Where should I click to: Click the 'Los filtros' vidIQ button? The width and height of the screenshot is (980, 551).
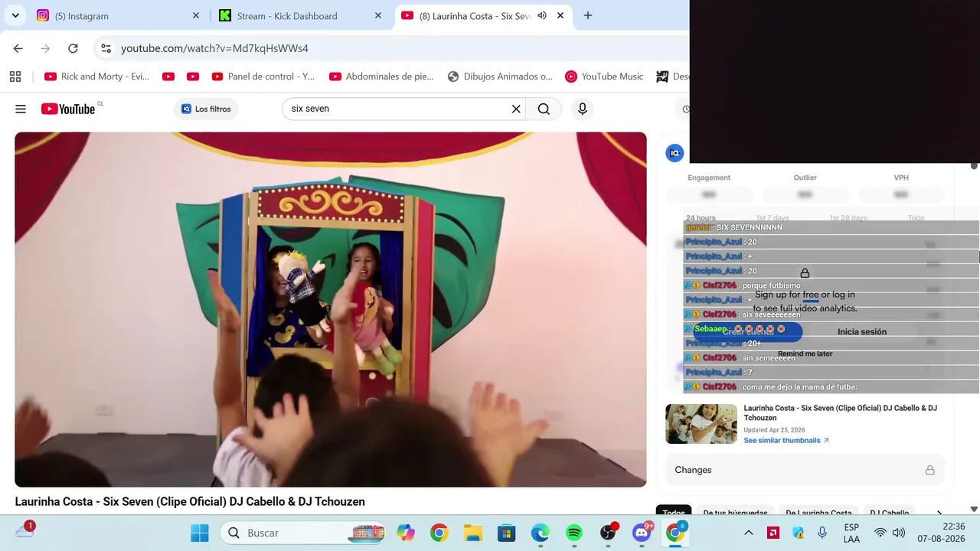(x=206, y=109)
